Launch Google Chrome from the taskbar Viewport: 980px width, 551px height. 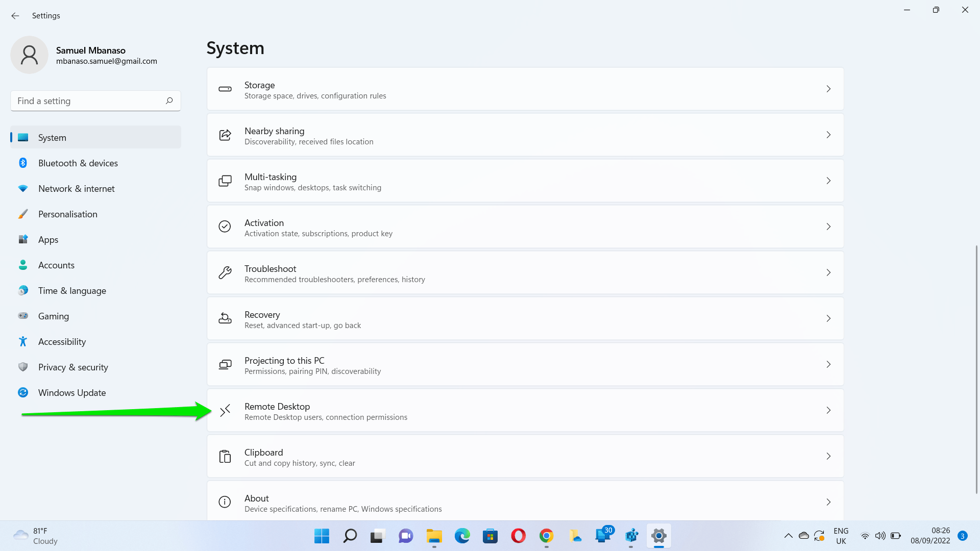click(546, 536)
